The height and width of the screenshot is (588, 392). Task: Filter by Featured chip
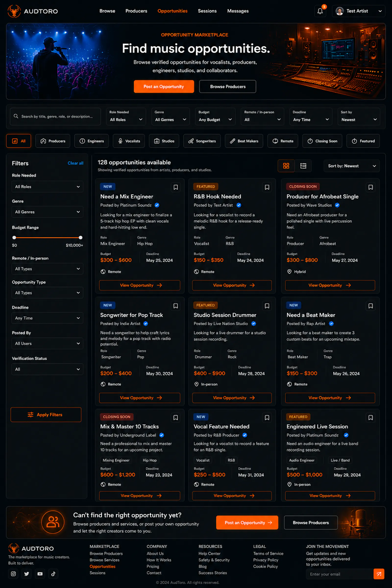[x=363, y=141]
